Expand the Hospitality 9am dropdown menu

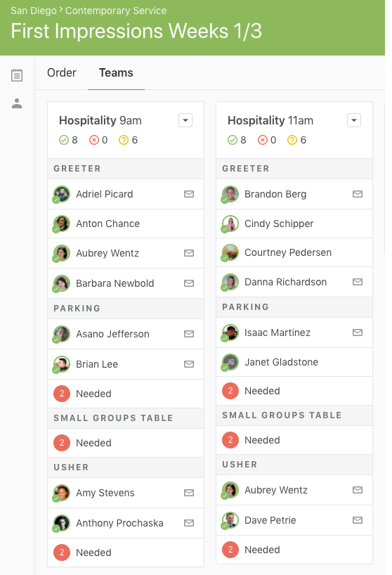[x=185, y=120]
